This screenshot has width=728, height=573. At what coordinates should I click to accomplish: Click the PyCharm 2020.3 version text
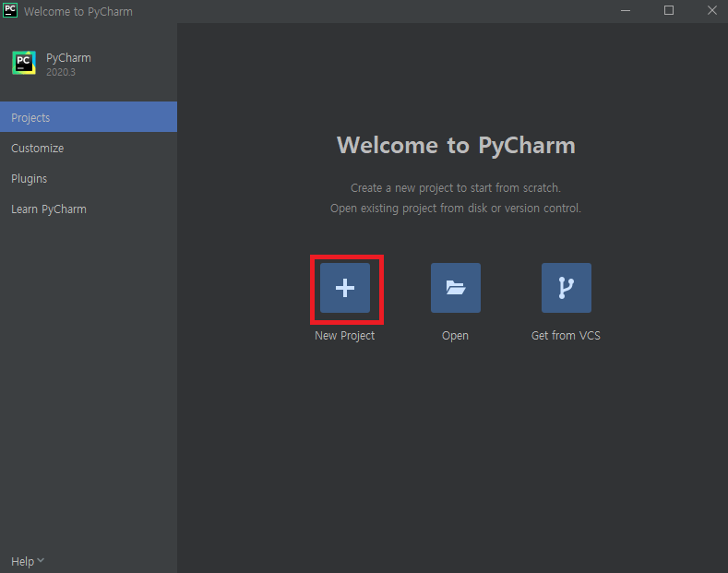[x=61, y=72]
